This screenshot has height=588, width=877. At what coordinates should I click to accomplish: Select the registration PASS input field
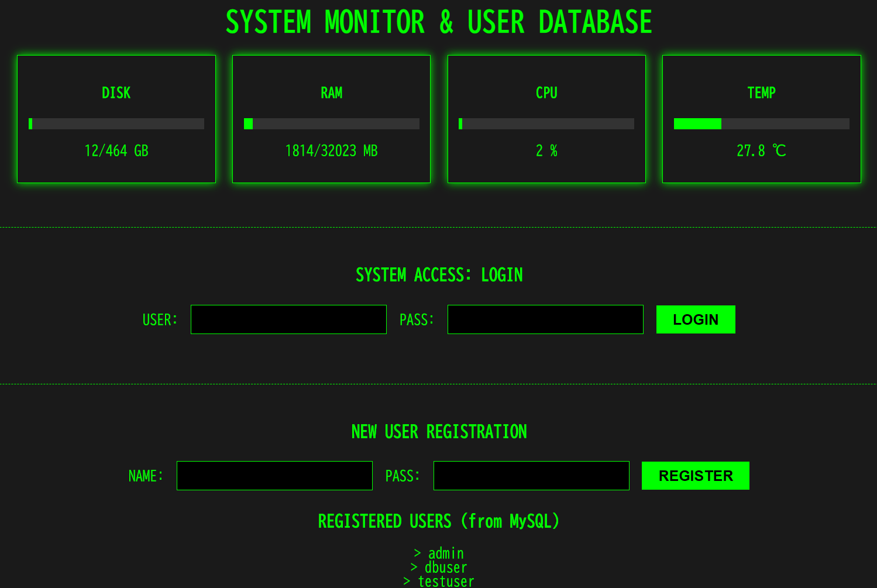click(531, 476)
